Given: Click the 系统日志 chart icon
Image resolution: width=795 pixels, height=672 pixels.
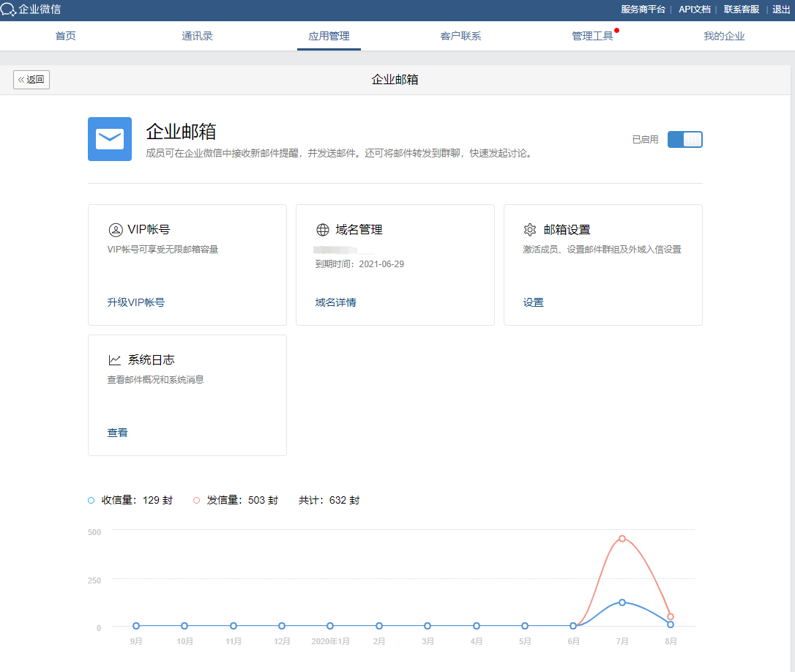Looking at the screenshot, I should coord(115,360).
